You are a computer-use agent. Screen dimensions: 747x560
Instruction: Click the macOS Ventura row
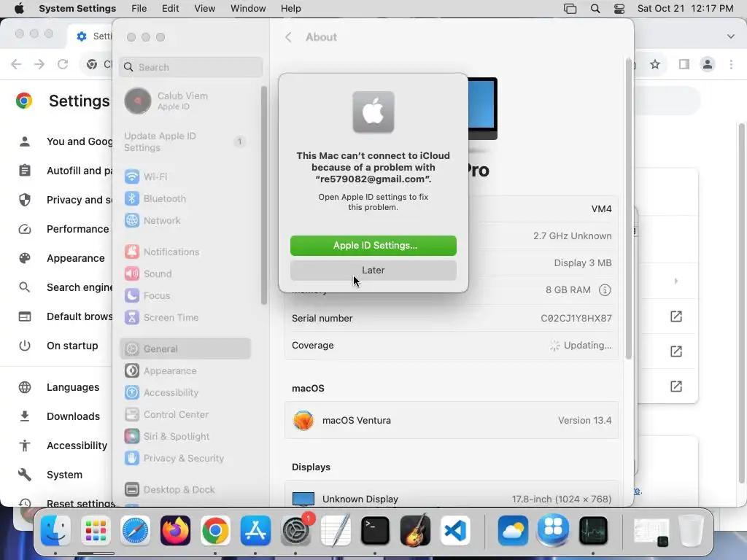[452, 421]
